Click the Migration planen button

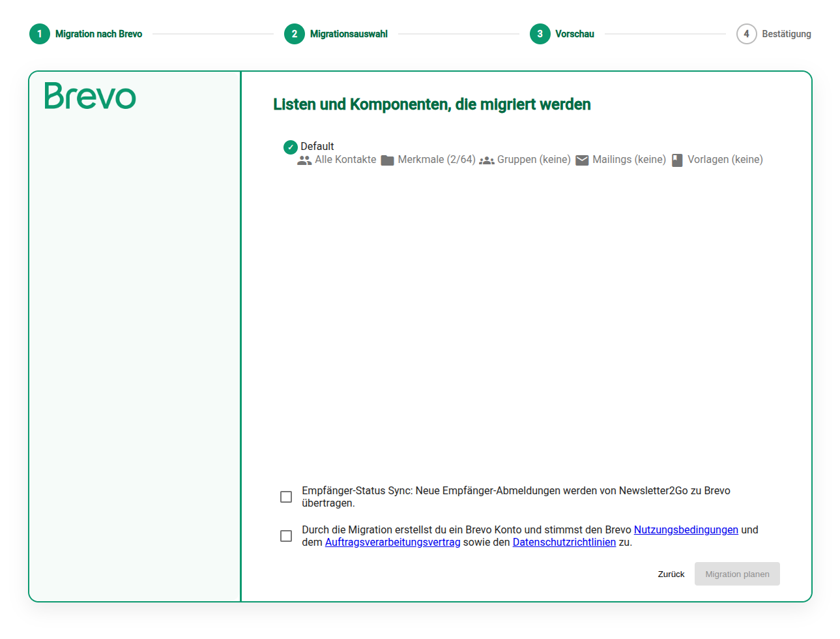click(x=737, y=574)
